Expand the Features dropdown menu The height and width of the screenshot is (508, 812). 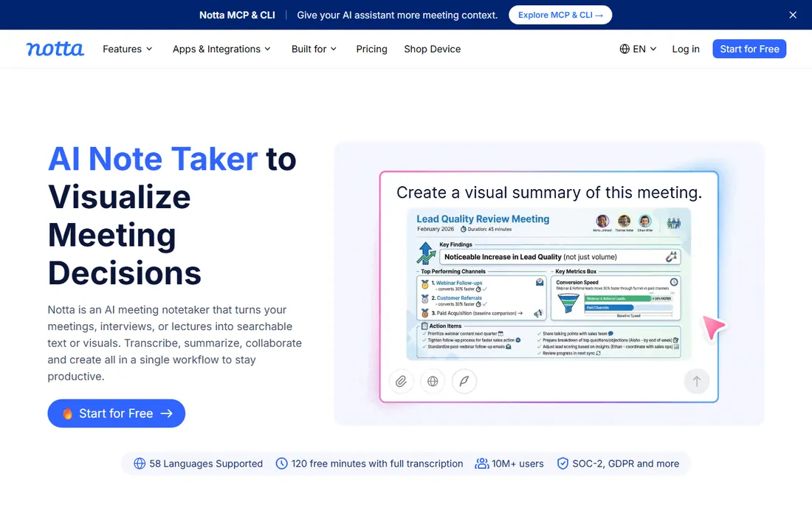point(128,49)
